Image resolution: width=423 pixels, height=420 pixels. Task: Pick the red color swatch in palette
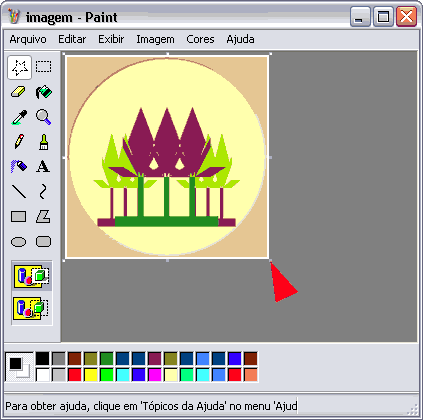[75, 375]
